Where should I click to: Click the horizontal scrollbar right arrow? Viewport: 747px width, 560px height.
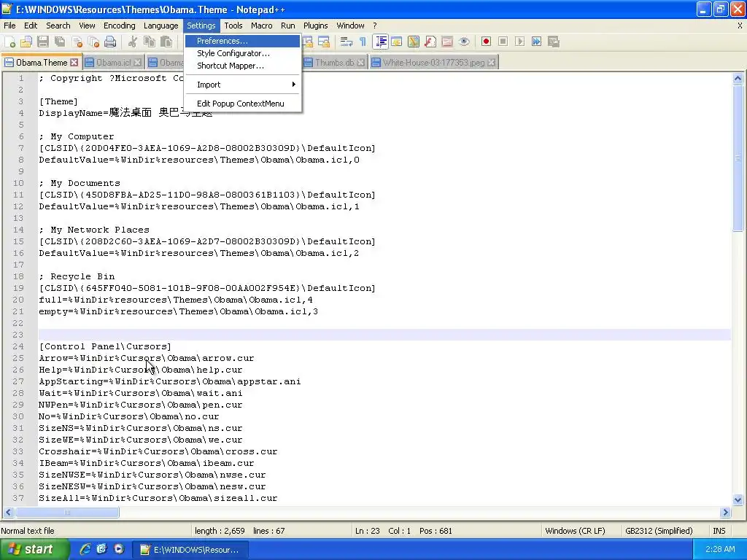[x=725, y=513]
